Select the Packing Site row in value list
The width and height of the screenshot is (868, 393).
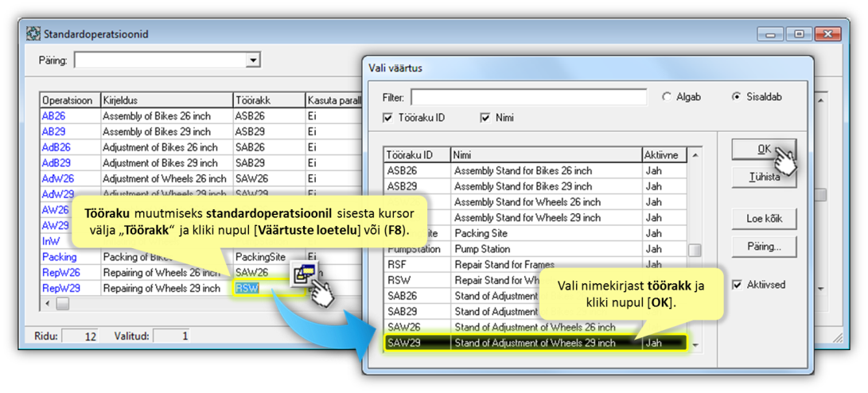tap(535, 233)
